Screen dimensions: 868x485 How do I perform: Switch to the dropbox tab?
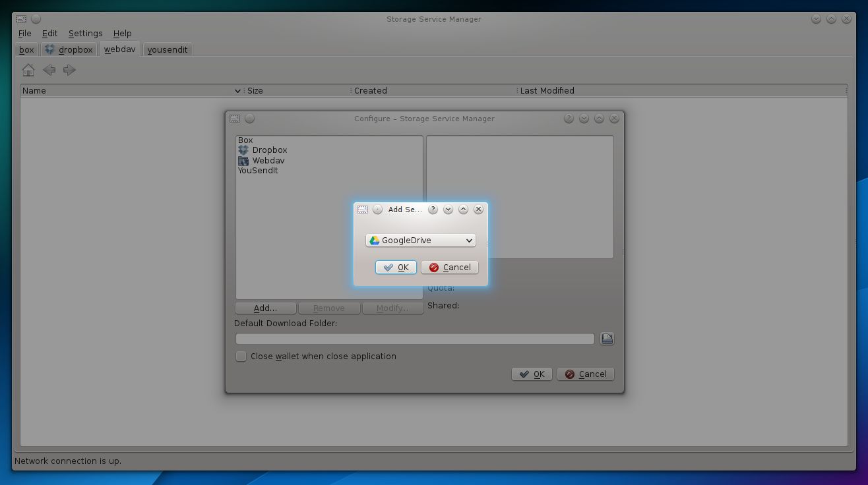pyautogui.click(x=69, y=50)
